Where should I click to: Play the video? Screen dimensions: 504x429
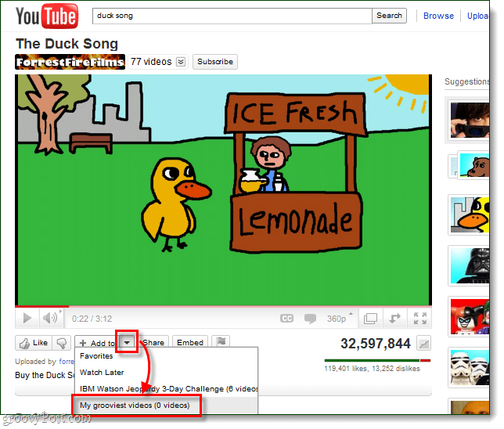[x=27, y=319]
